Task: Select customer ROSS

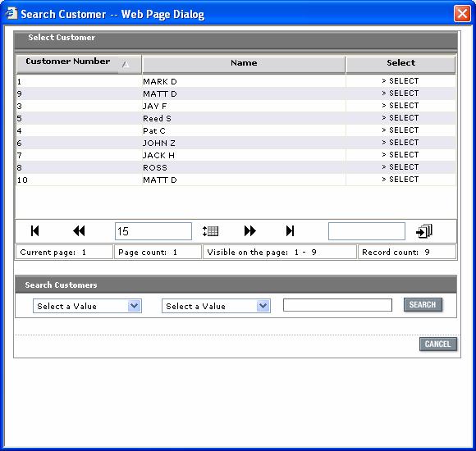Action: coord(400,167)
